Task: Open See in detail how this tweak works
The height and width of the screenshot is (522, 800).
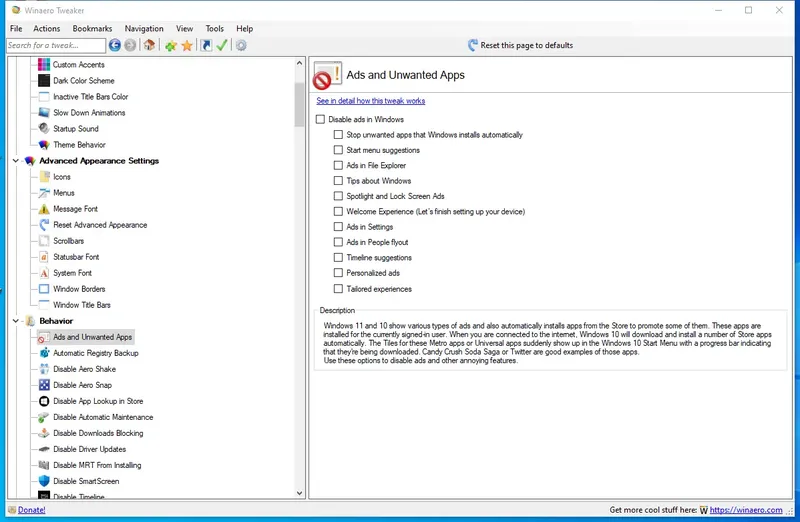Action: pyautogui.click(x=370, y=101)
